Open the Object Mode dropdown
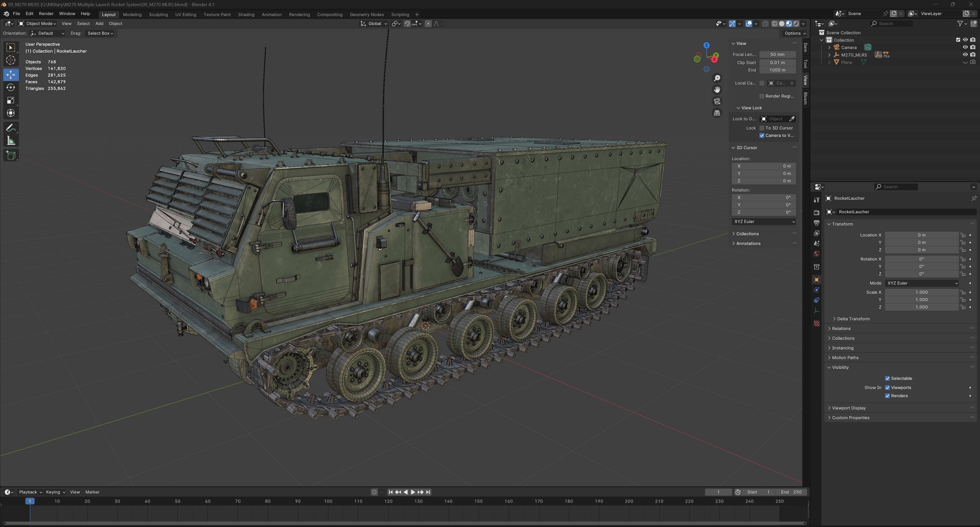 (37, 24)
